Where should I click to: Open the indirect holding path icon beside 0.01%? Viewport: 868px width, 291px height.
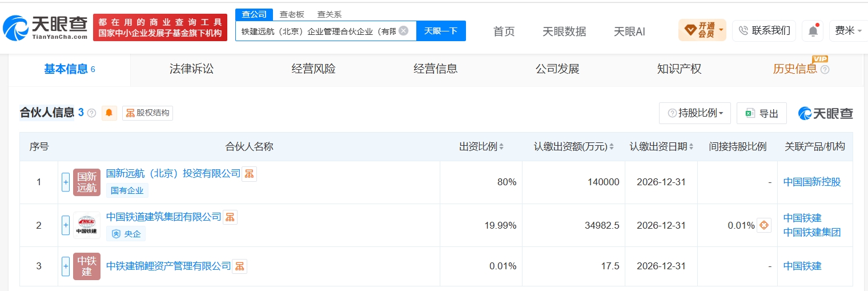(764, 225)
